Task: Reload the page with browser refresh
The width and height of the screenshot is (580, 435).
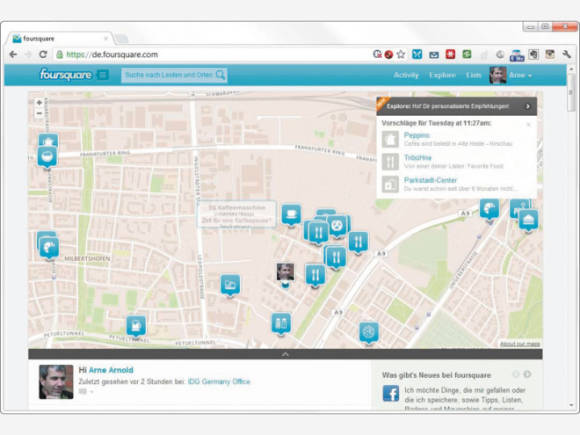Action: tap(43, 55)
